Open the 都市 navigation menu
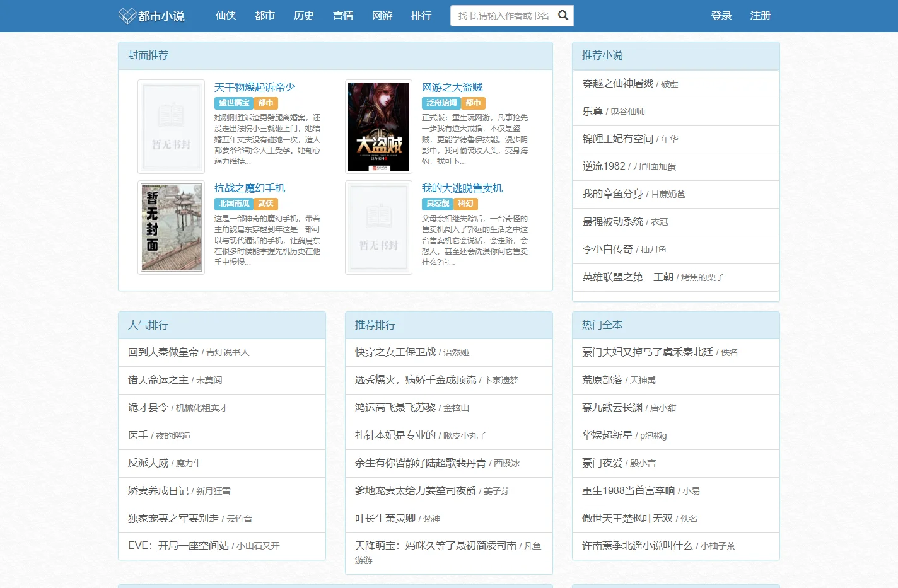The width and height of the screenshot is (898, 588). click(x=265, y=16)
